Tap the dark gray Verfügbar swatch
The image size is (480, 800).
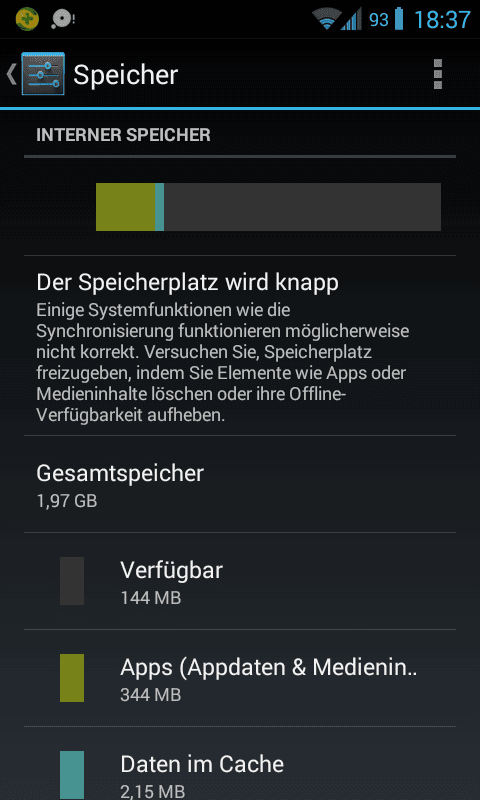(72, 581)
